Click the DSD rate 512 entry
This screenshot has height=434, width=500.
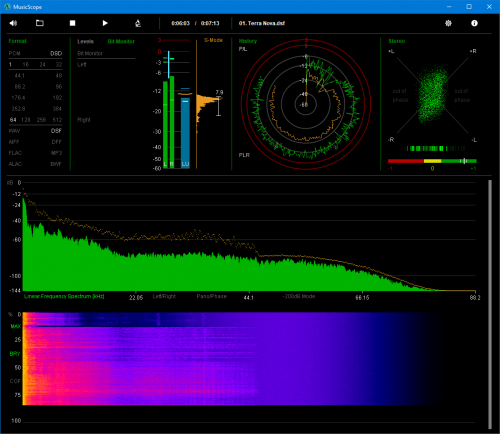57,120
